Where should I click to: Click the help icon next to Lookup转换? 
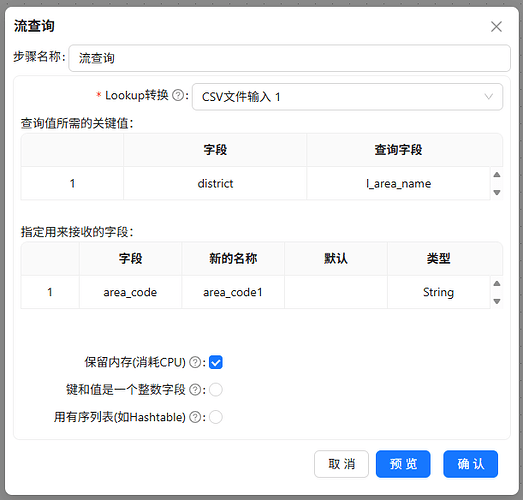(178, 96)
